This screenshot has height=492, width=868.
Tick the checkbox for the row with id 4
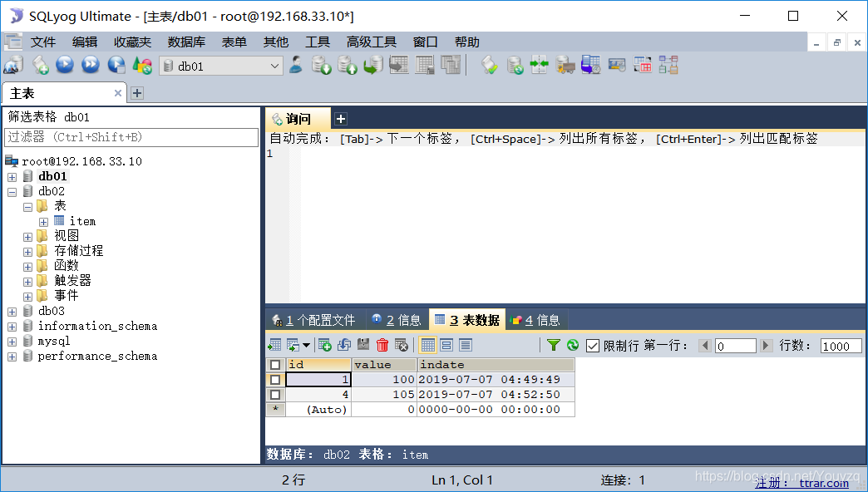click(x=275, y=395)
